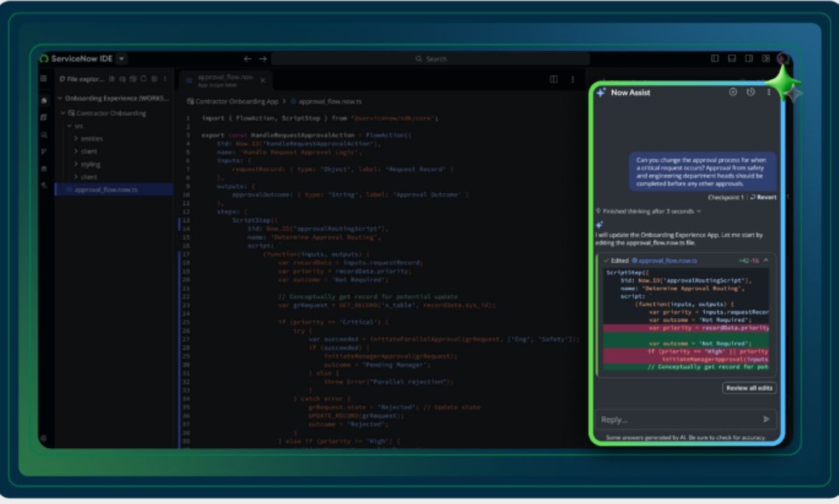This screenshot has width=839, height=504.
Task: Toggle the right sidebar layout icon
Action: click(x=748, y=59)
